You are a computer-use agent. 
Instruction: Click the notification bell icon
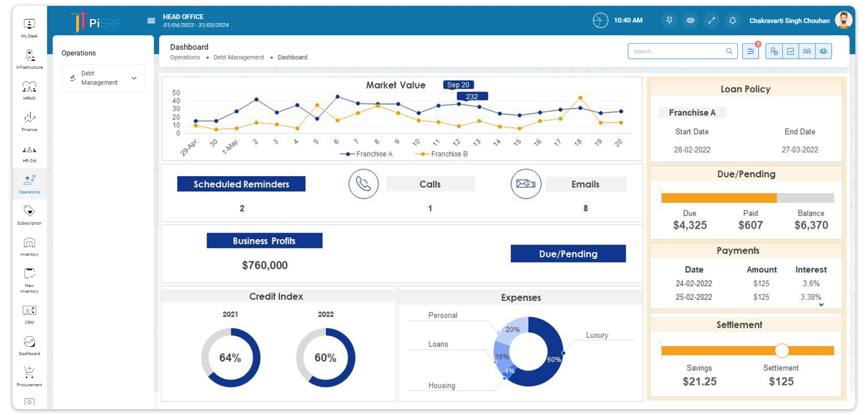coord(732,20)
